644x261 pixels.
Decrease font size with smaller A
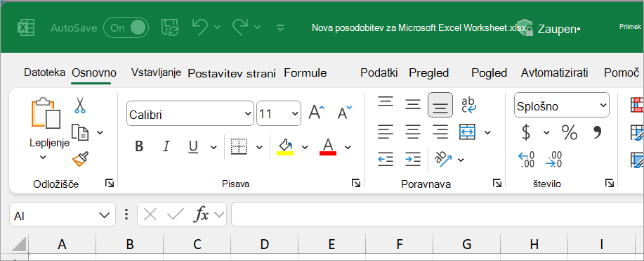point(345,113)
